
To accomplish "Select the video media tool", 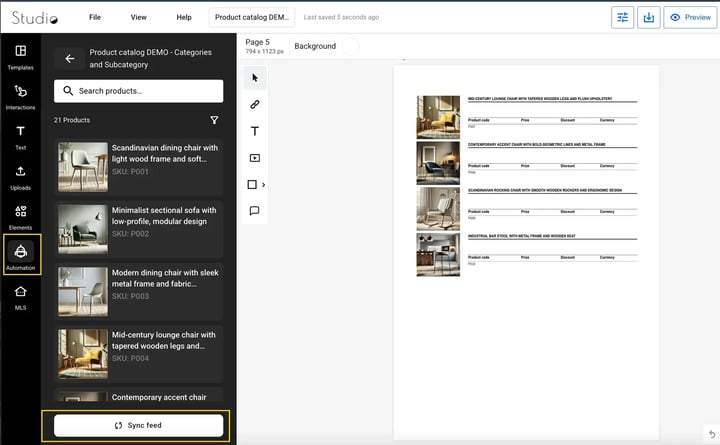I will point(255,158).
